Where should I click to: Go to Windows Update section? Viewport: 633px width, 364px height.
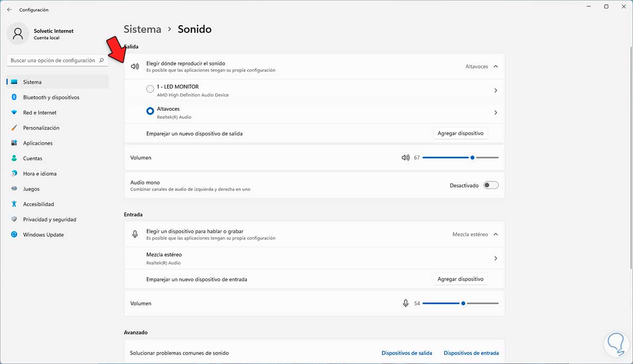coord(43,235)
